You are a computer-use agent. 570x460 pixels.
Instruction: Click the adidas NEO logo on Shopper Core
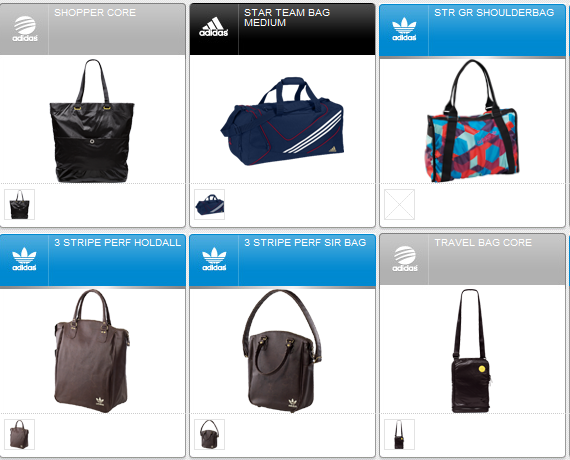click(x=25, y=29)
